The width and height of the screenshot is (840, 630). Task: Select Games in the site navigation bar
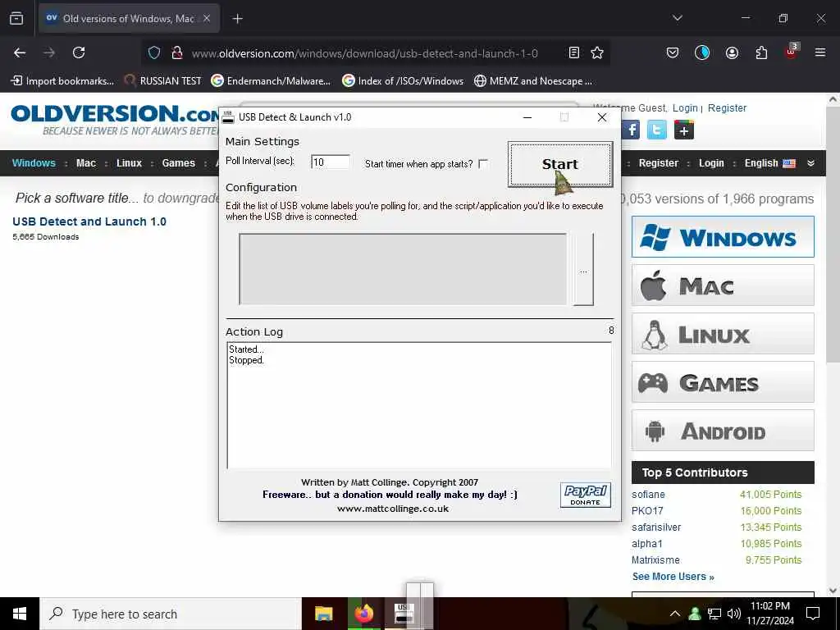[x=178, y=163]
